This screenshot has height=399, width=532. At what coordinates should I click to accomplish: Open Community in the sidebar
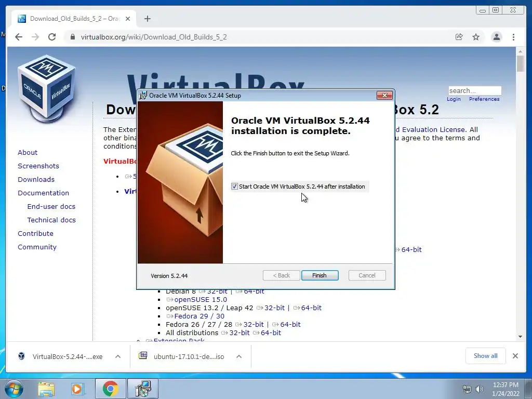(x=37, y=247)
